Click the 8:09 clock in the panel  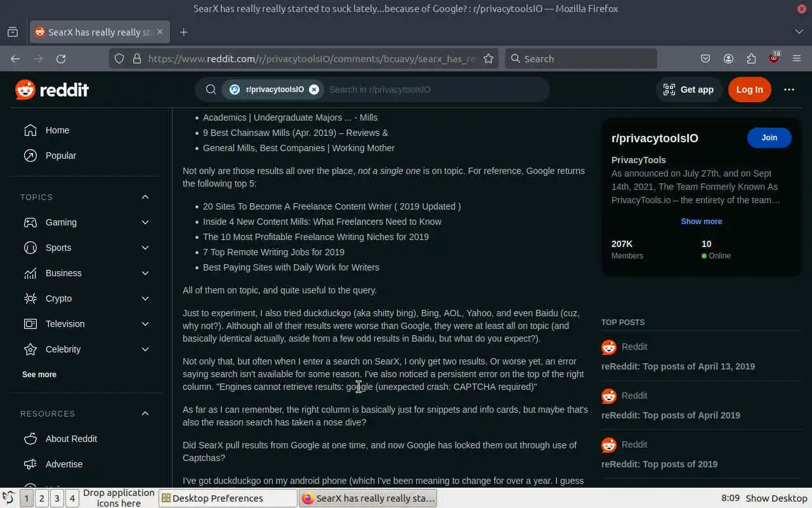pos(730,498)
